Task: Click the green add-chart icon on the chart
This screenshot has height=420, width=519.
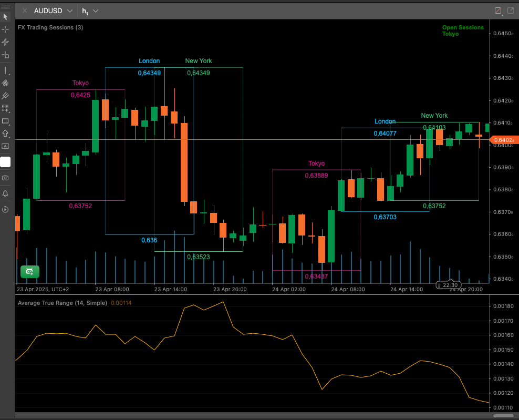Action: click(29, 272)
